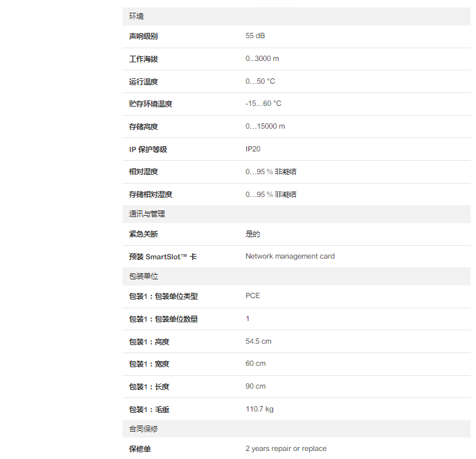Click the 通讯与管理 section header
Image resolution: width=476 pixels, height=459 pixels.
pos(147,214)
